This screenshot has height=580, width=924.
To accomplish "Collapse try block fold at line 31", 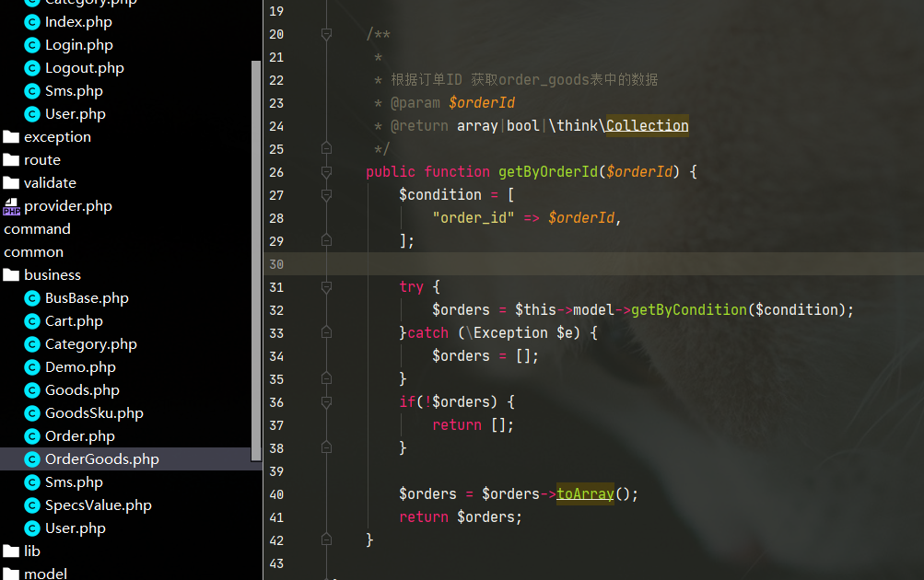I will (x=326, y=286).
